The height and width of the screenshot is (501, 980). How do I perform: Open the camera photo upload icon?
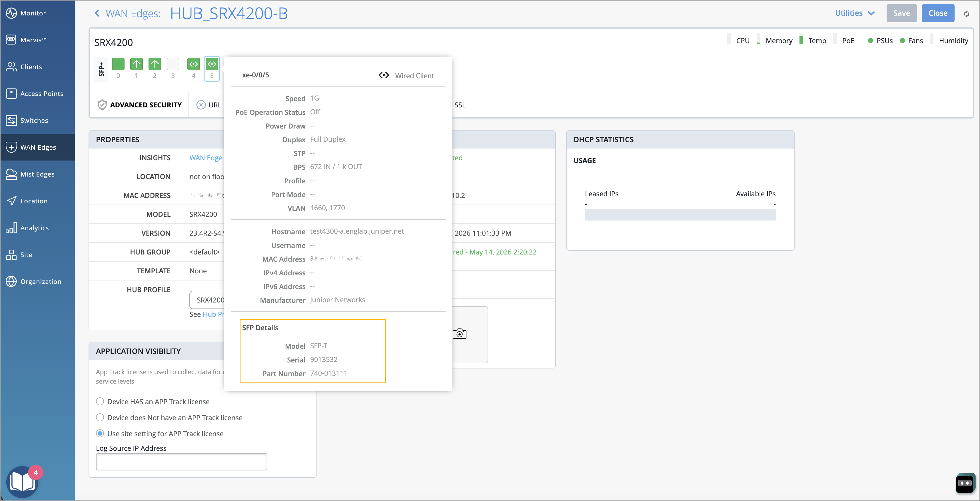click(459, 334)
